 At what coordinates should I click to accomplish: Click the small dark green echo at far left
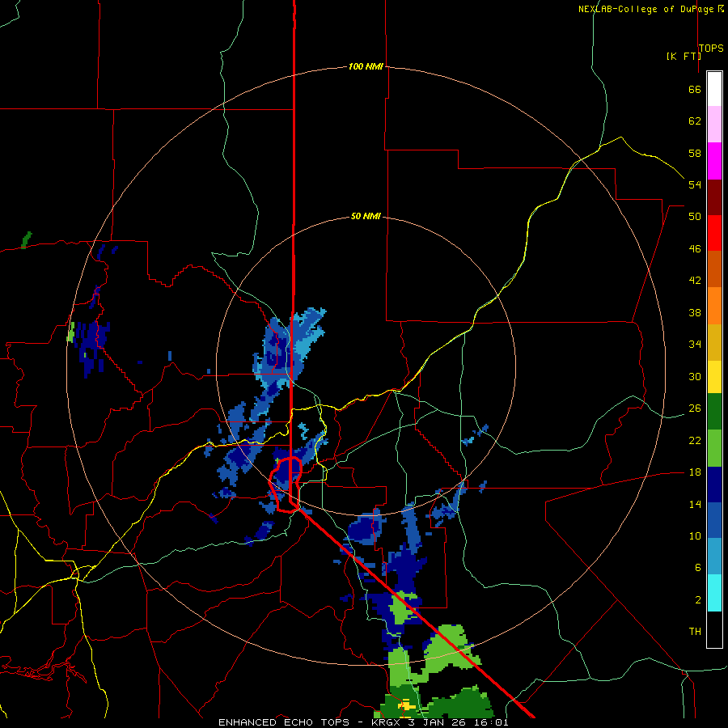pos(26,240)
